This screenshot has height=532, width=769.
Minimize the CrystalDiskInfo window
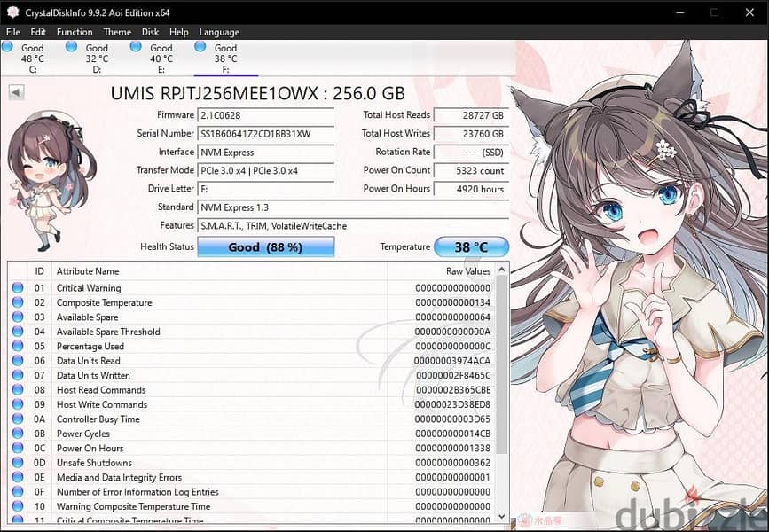679,12
